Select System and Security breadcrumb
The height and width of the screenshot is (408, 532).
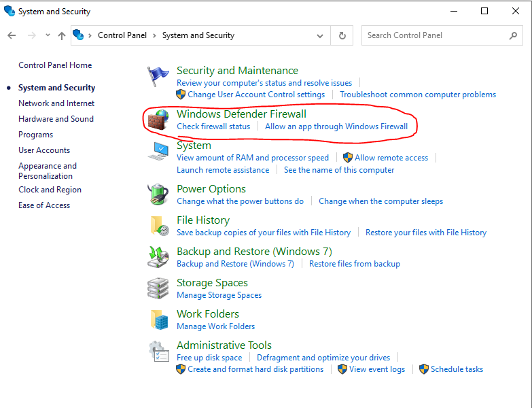[x=198, y=35]
